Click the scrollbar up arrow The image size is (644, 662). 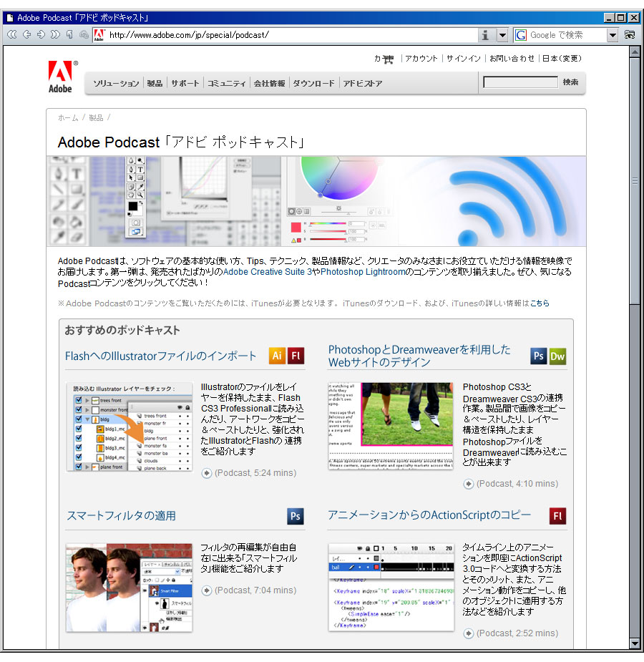point(634,52)
